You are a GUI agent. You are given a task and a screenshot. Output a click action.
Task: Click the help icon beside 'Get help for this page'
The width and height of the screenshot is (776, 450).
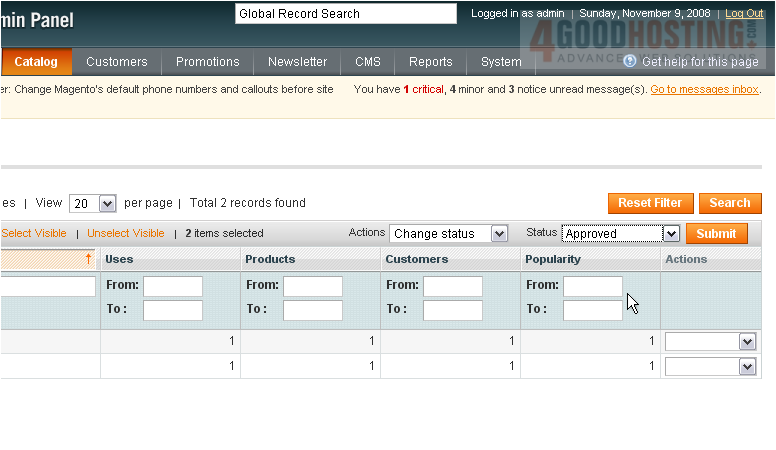tap(630, 61)
